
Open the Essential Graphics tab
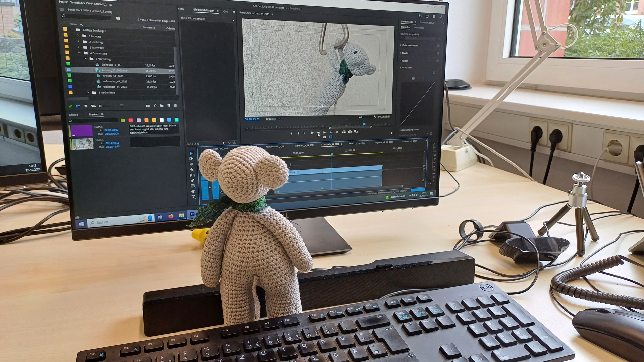click(427, 23)
